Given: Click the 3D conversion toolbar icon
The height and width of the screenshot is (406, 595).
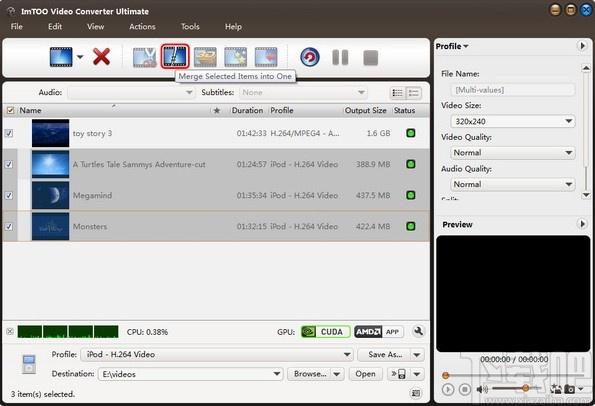Looking at the screenshot, I should point(205,57).
